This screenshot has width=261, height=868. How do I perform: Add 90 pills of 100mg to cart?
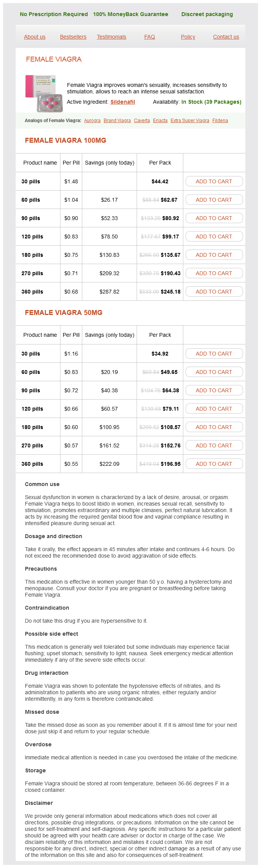pyautogui.click(x=214, y=218)
